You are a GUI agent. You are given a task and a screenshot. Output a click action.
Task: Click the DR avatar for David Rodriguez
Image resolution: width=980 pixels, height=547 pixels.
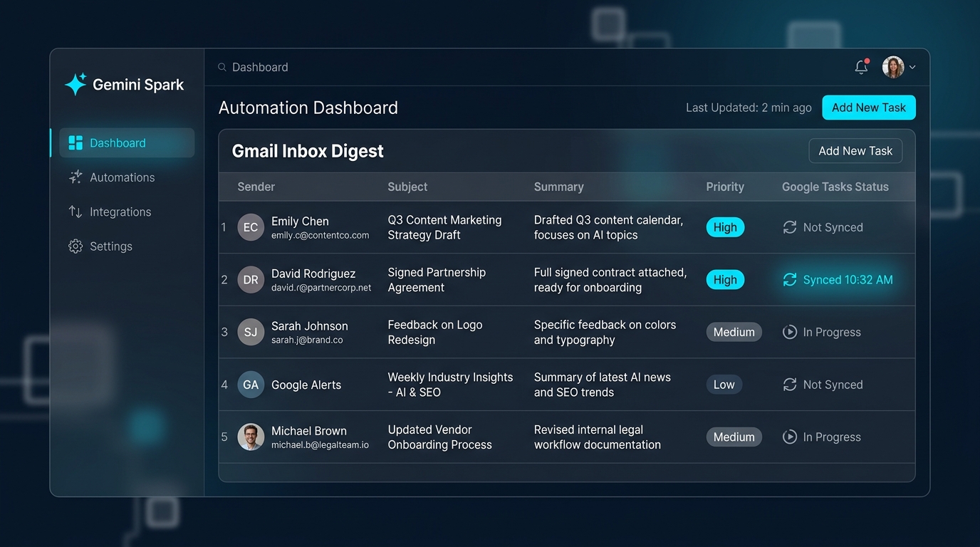click(x=251, y=280)
